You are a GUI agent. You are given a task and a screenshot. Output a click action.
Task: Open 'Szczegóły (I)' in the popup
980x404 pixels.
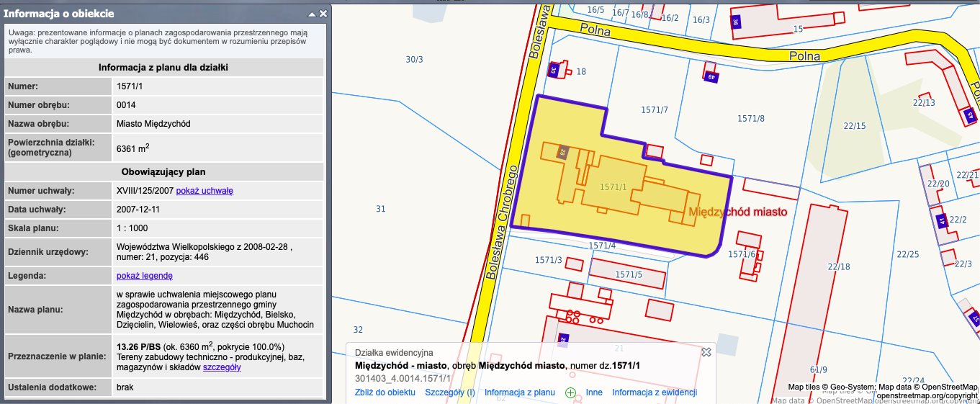coord(450,392)
